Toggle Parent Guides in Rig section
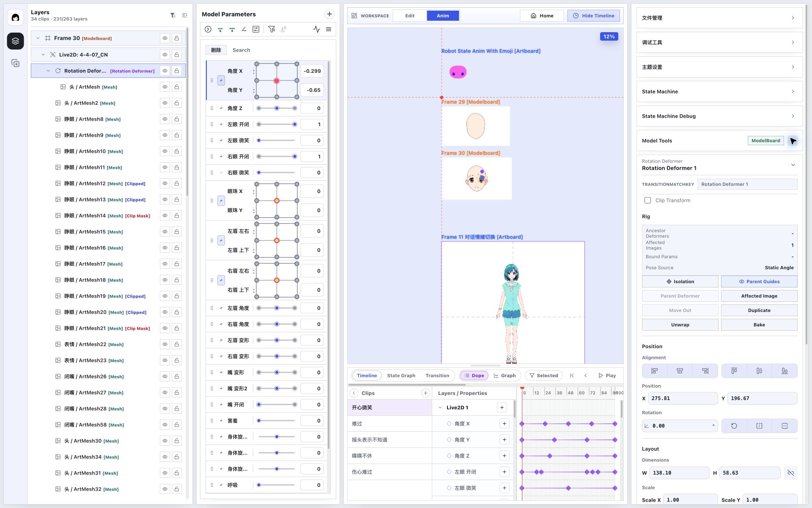Viewport: 812px width, 508px height. (x=759, y=282)
